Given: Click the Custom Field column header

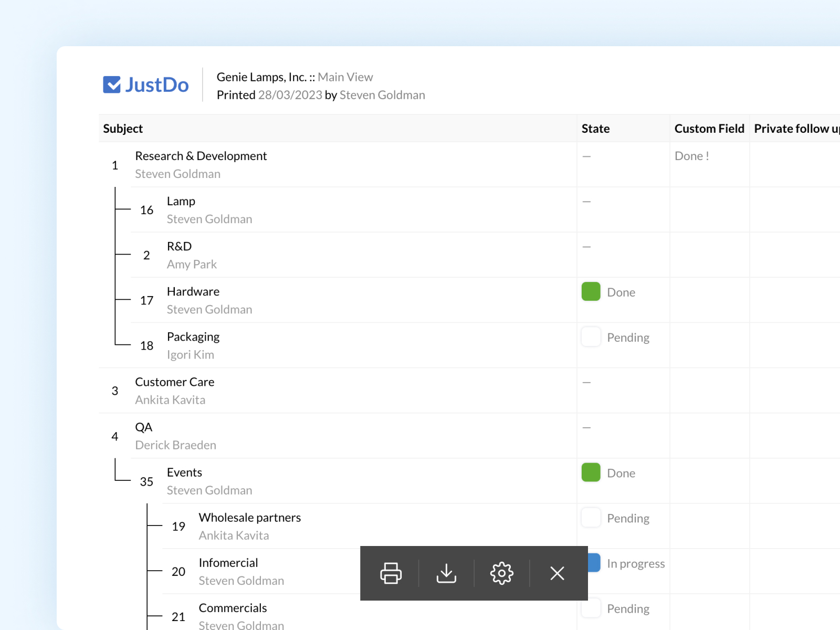Looking at the screenshot, I should pos(709,129).
